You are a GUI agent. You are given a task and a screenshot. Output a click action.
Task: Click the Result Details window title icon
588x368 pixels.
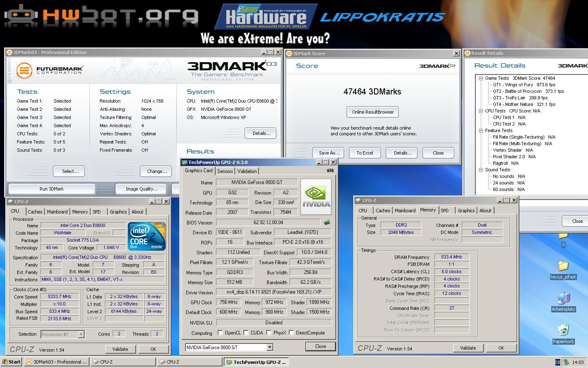pyautogui.click(x=468, y=53)
